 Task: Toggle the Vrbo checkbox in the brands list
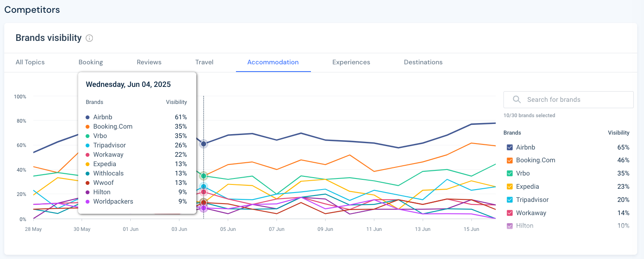(510, 173)
